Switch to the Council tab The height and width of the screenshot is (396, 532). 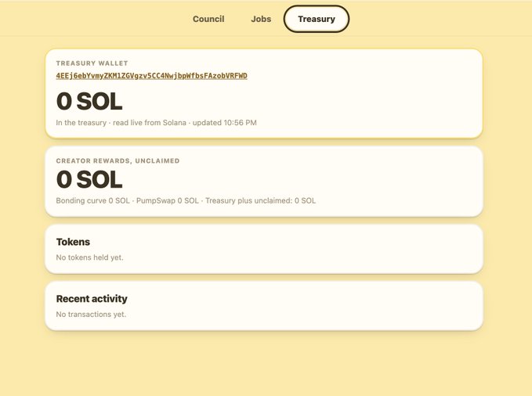coord(208,19)
